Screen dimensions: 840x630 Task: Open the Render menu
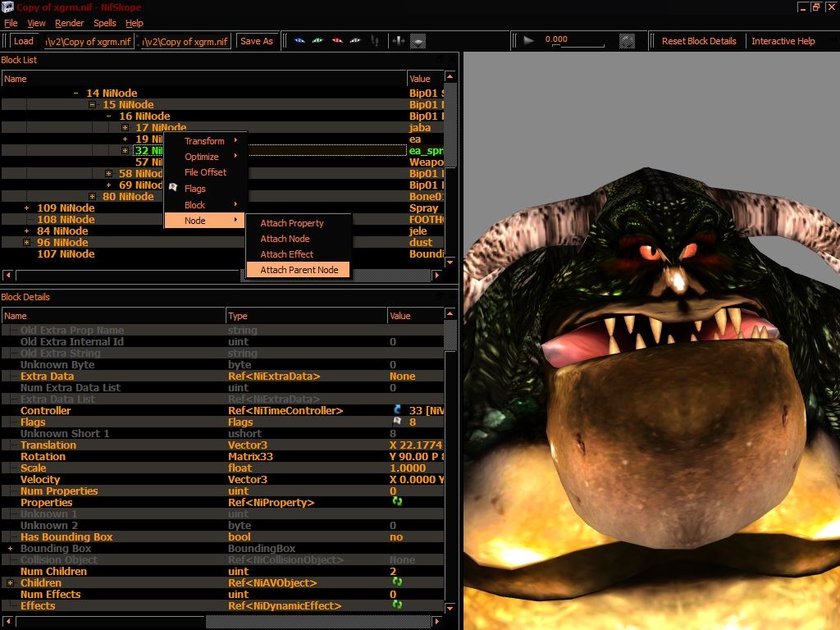[x=69, y=23]
